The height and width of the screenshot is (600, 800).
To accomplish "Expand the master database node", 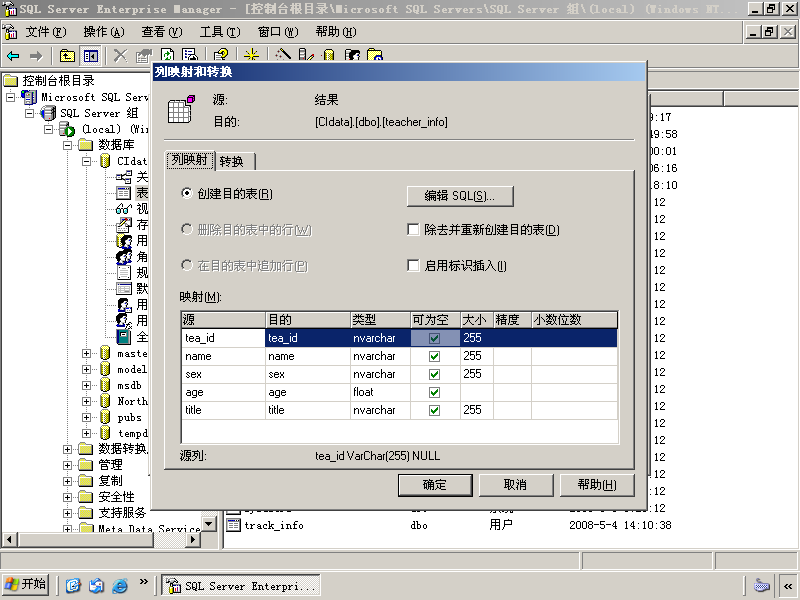I will pos(87,353).
